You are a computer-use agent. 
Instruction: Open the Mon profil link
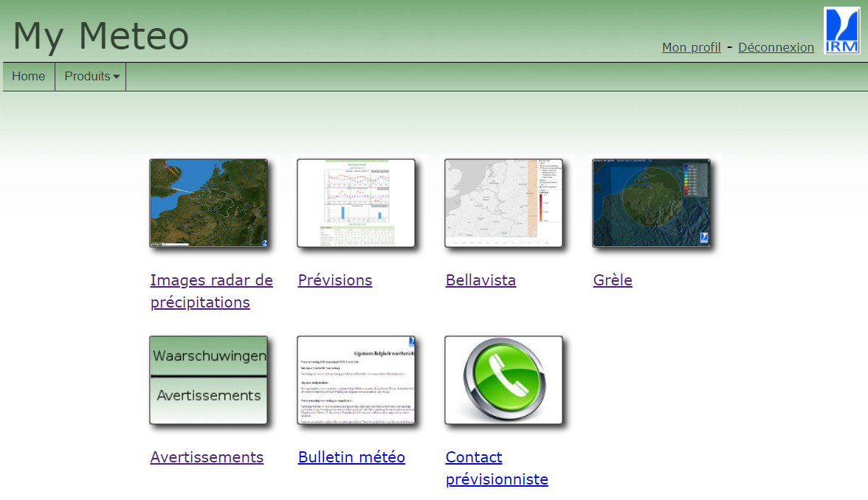click(691, 47)
